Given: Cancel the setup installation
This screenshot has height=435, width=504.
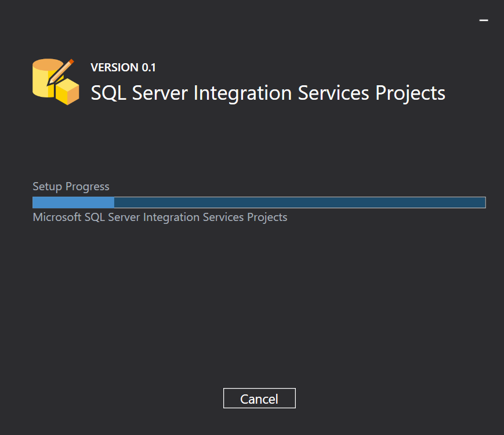Looking at the screenshot, I should [x=259, y=398].
